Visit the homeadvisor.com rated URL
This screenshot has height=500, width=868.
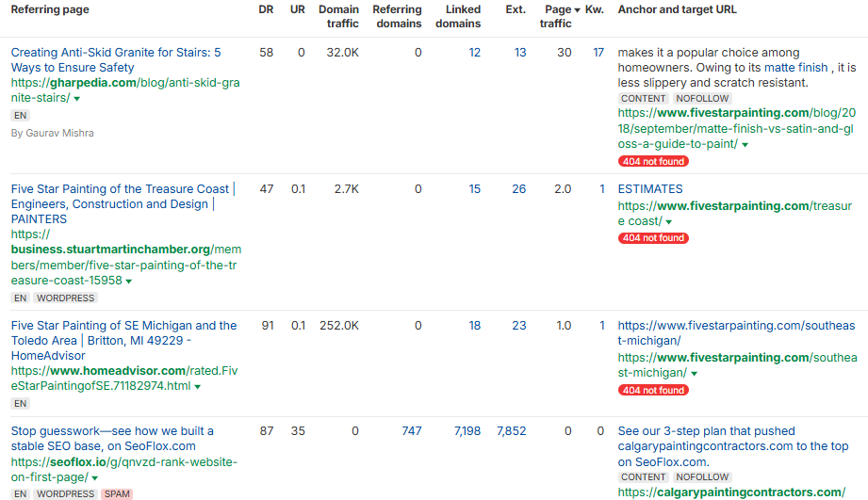click(124, 379)
